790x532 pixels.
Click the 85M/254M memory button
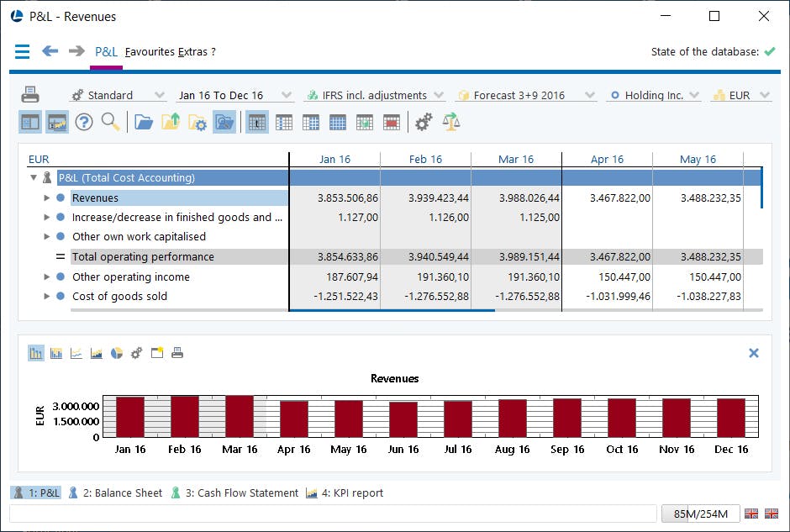699,514
